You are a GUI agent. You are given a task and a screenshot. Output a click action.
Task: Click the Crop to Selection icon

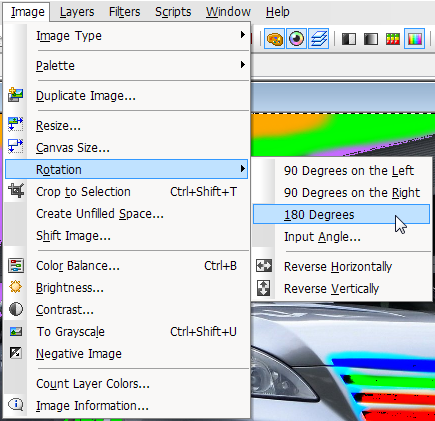pyautogui.click(x=16, y=191)
